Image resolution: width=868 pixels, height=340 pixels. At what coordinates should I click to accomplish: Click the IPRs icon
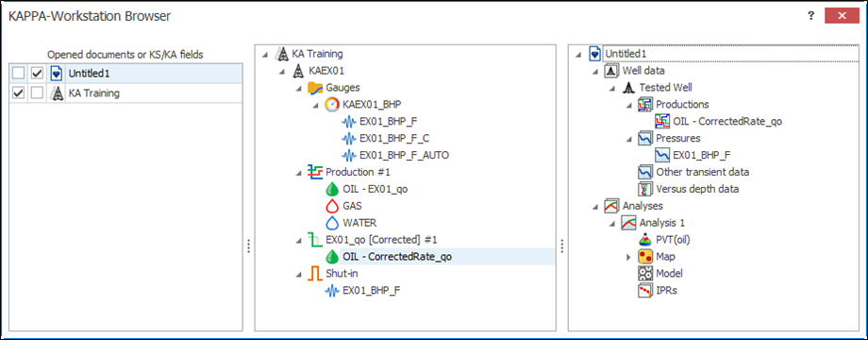(645, 290)
